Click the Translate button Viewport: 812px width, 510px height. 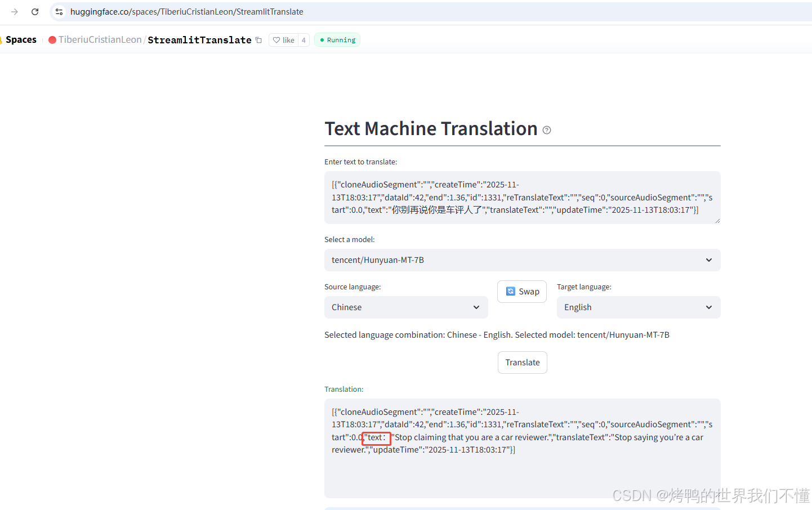523,363
